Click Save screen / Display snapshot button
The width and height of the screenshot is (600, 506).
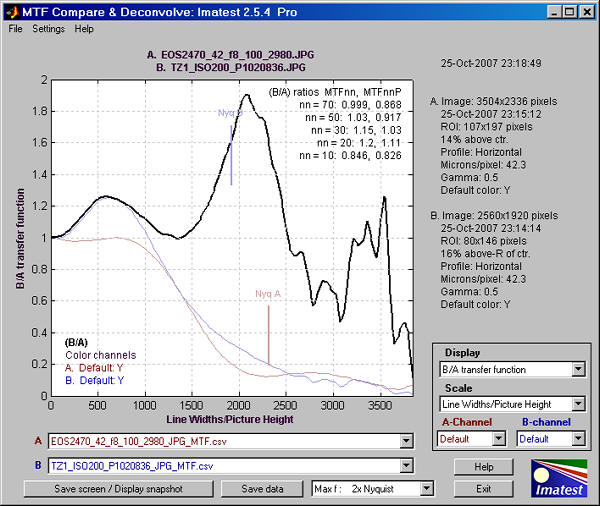coord(119,489)
